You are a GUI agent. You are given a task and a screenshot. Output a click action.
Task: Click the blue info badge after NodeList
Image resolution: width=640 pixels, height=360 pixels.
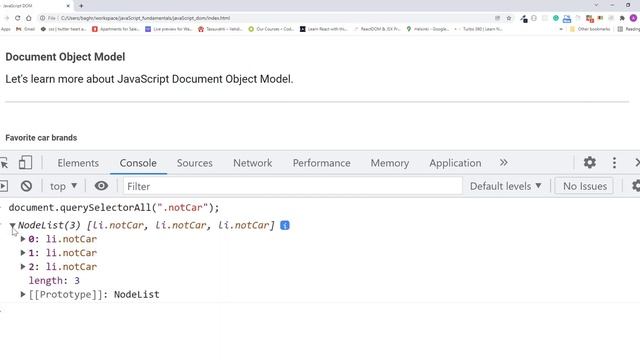point(285,225)
